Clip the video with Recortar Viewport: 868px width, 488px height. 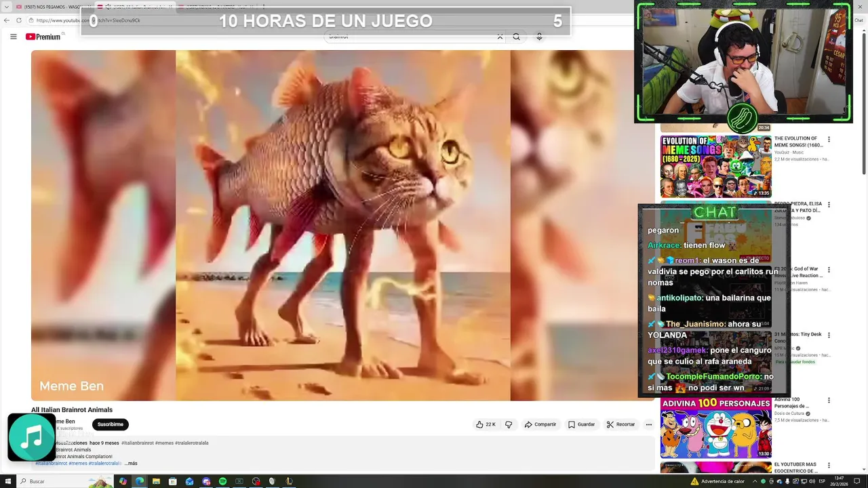coord(620,424)
